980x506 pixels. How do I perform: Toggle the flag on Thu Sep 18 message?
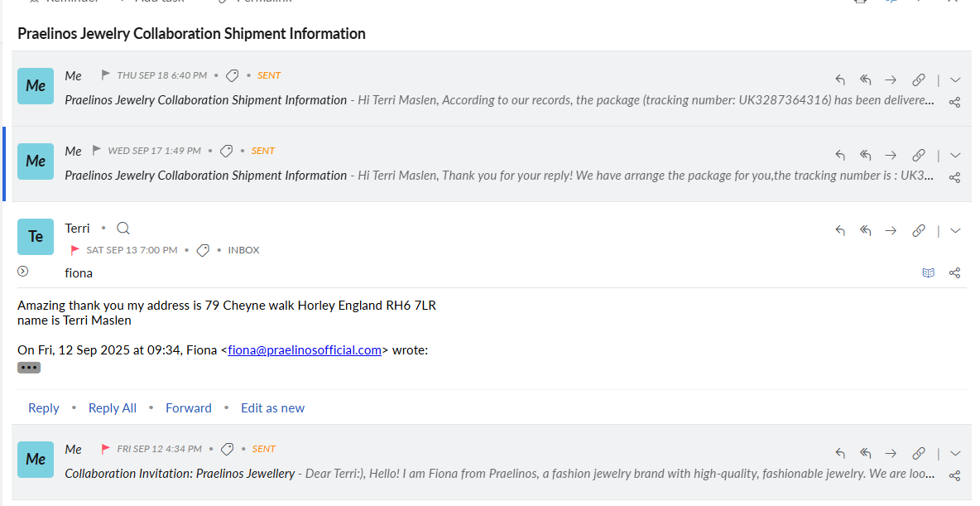point(106,75)
